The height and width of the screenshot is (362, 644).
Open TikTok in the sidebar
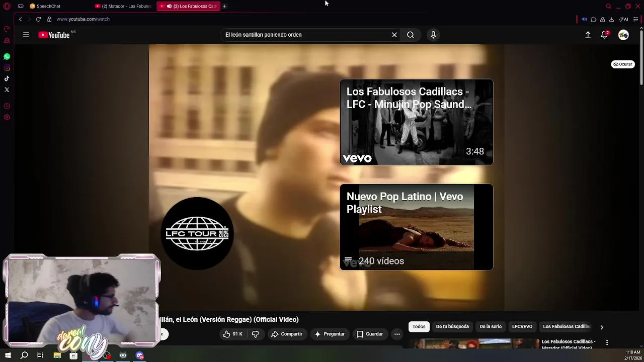click(7, 79)
